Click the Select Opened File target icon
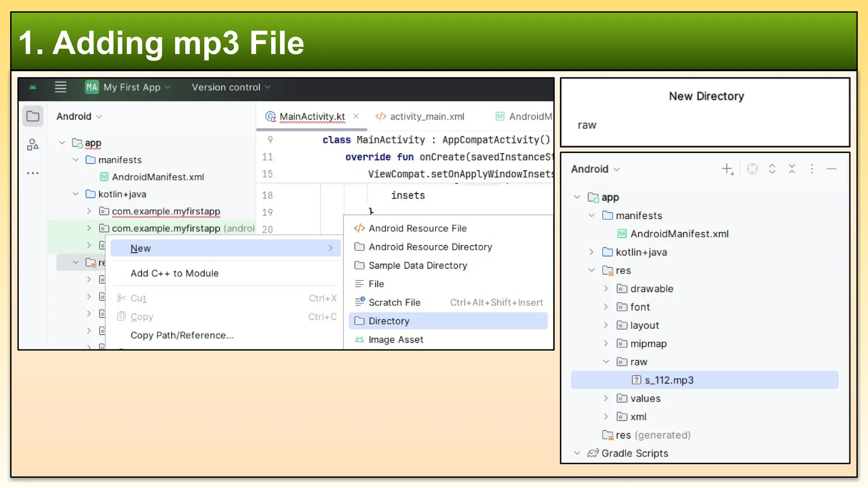The height and width of the screenshot is (488, 868). [x=752, y=169]
